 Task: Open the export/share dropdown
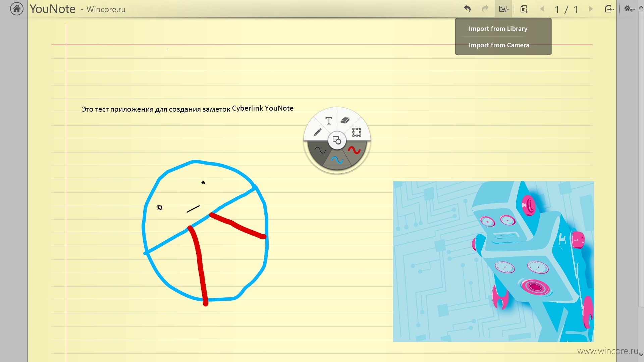[609, 9]
